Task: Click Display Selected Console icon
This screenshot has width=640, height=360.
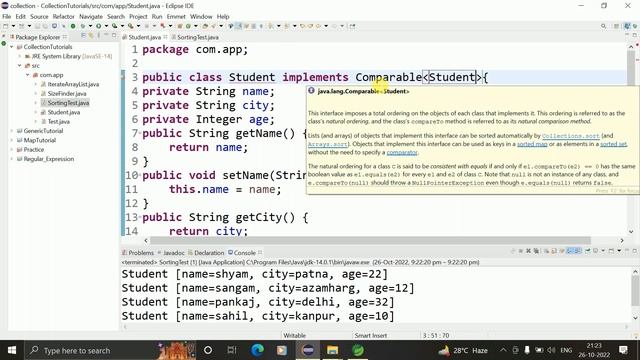Action: point(596,251)
